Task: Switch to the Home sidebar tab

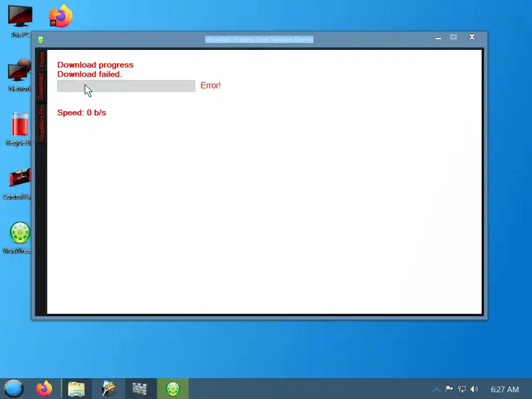Action: click(x=42, y=59)
